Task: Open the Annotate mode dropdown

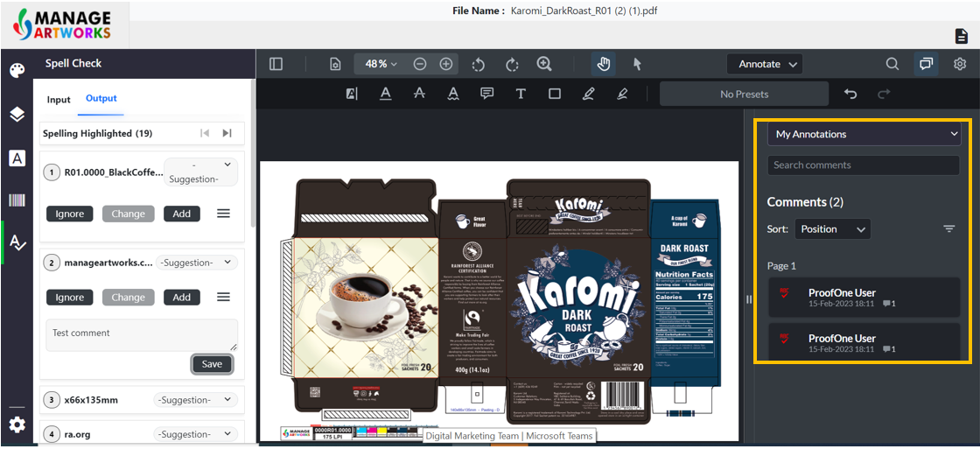Action: [765, 64]
